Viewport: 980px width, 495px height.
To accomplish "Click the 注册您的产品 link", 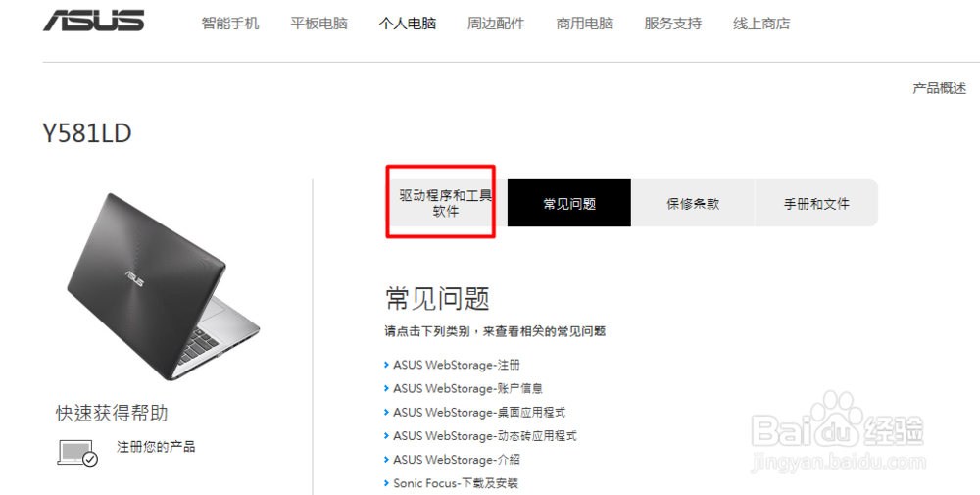I will coord(156,447).
